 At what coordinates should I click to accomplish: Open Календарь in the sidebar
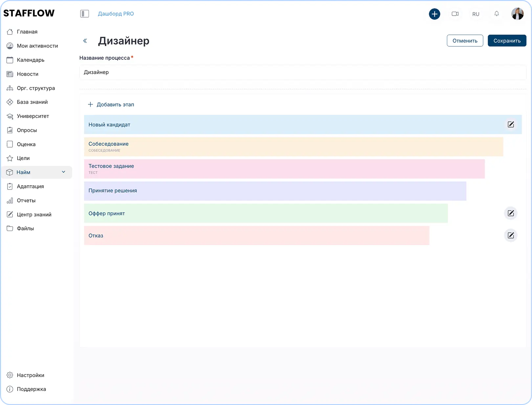click(x=30, y=60)
